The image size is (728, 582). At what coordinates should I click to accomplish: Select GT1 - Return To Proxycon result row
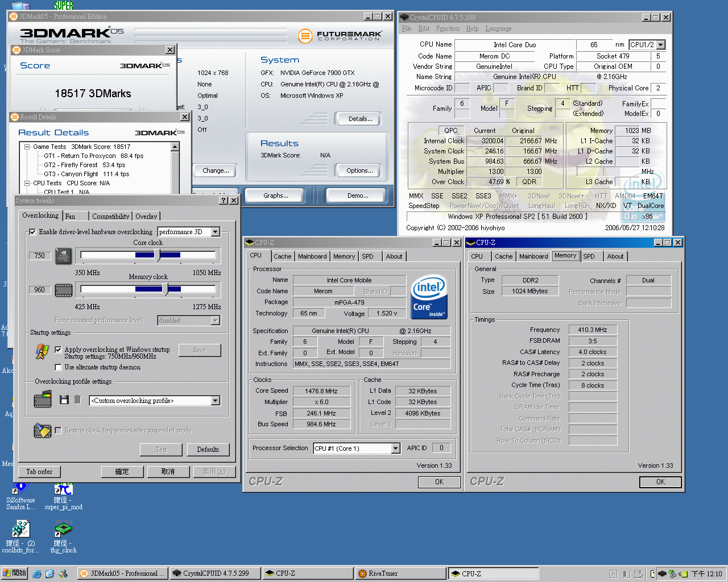click(93, 156)
